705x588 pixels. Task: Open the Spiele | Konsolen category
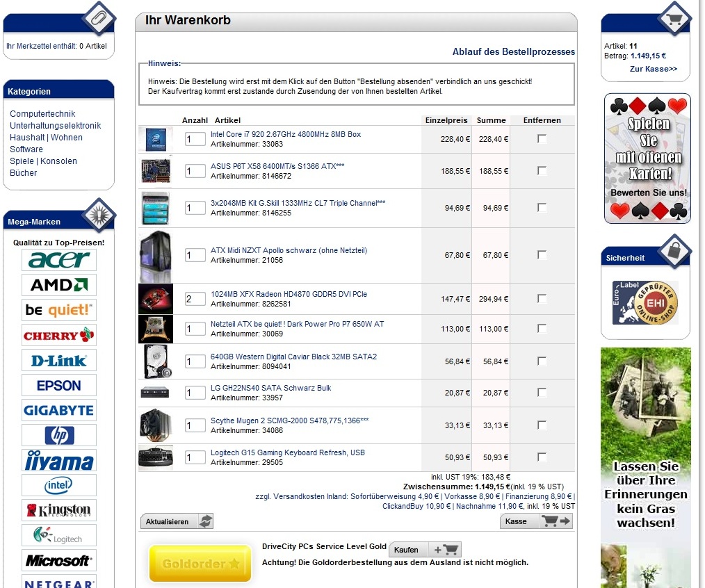point(43,161)
